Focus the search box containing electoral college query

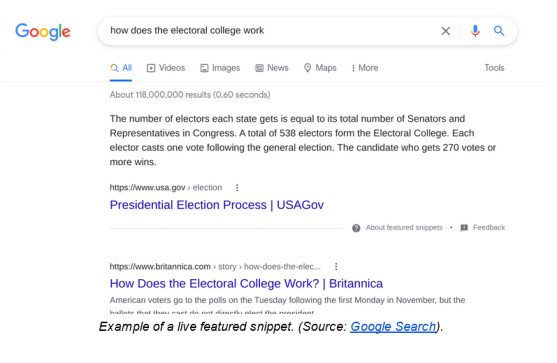[x=270, y=31]
